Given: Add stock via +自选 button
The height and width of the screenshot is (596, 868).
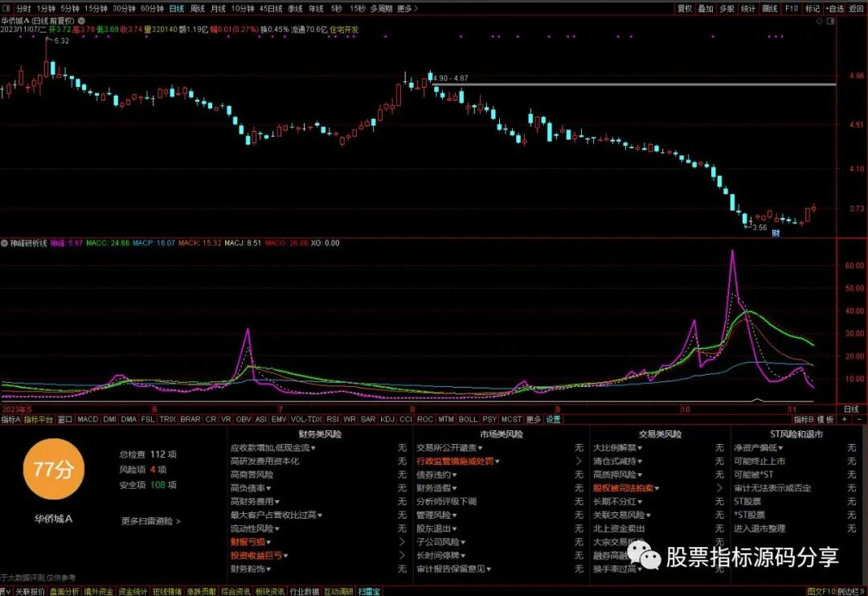Looking at the screenshot, I should (835, 8).
